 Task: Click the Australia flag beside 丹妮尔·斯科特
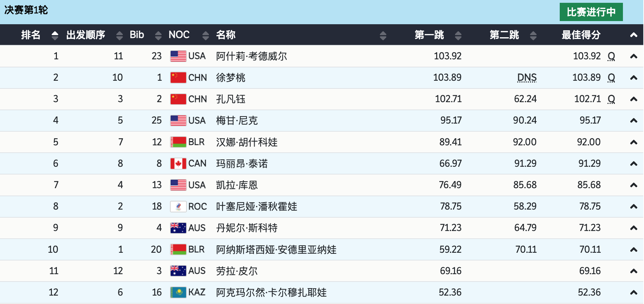pos(178,228)
